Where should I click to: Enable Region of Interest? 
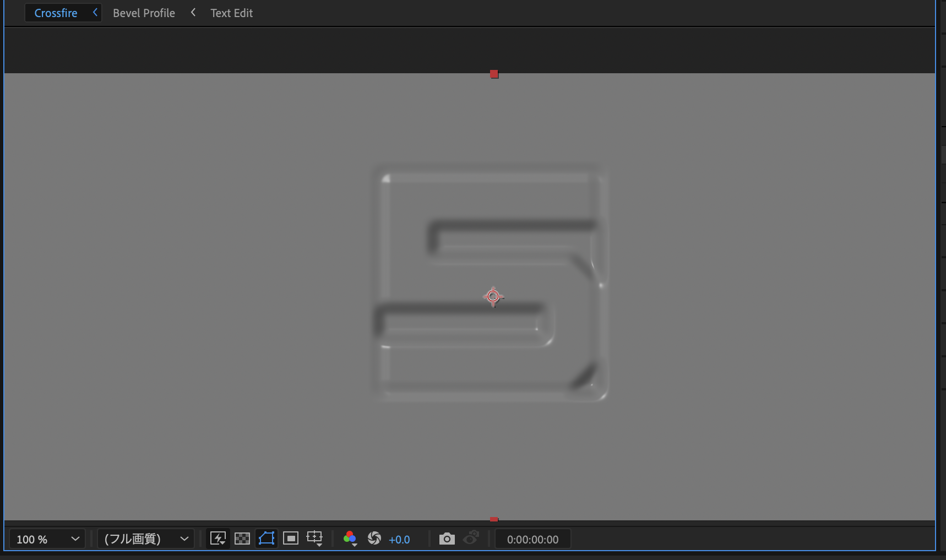[291, 539]
